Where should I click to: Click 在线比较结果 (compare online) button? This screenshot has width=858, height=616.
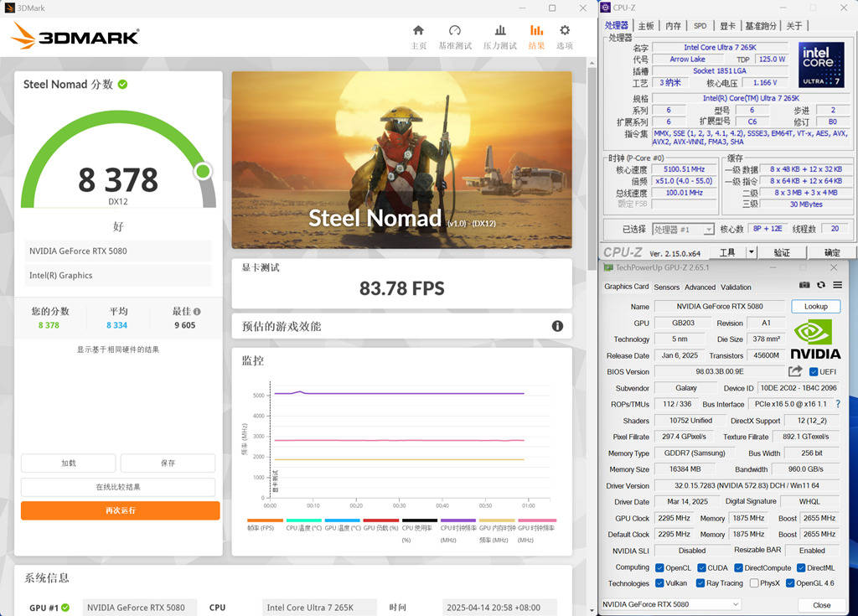click(x=118, y=487)
